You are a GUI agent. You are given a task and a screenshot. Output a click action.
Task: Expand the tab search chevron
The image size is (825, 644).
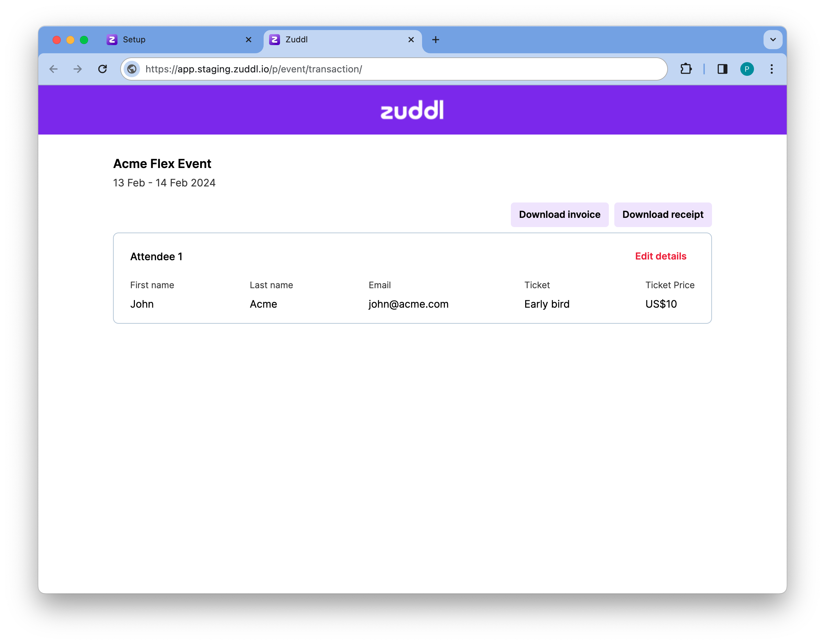773,40
